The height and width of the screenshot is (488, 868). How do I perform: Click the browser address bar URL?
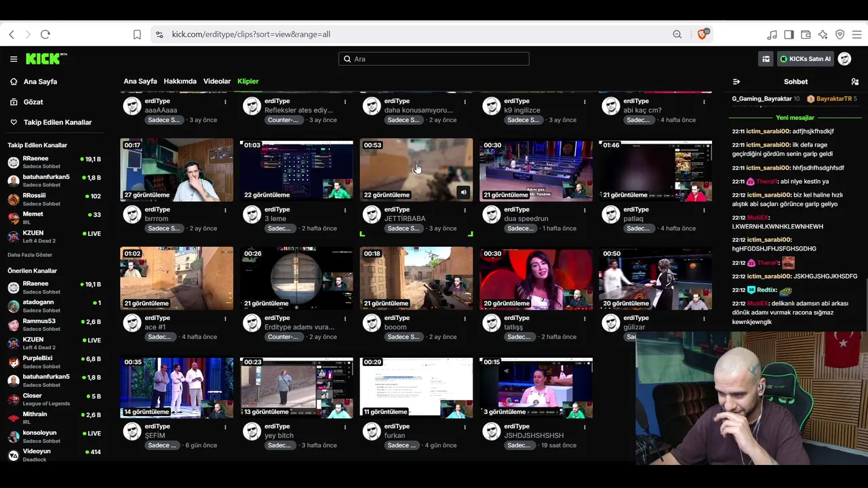click(251, 35)
